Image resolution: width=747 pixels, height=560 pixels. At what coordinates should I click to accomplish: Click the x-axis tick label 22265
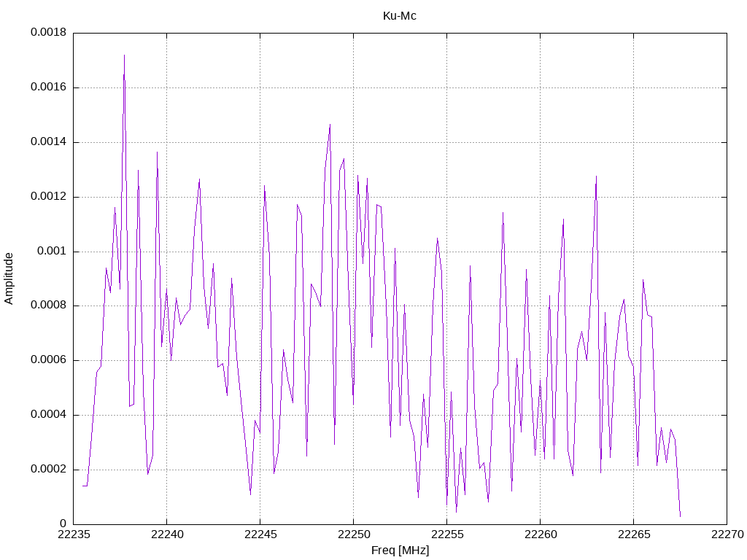click(x=634, y=534)
